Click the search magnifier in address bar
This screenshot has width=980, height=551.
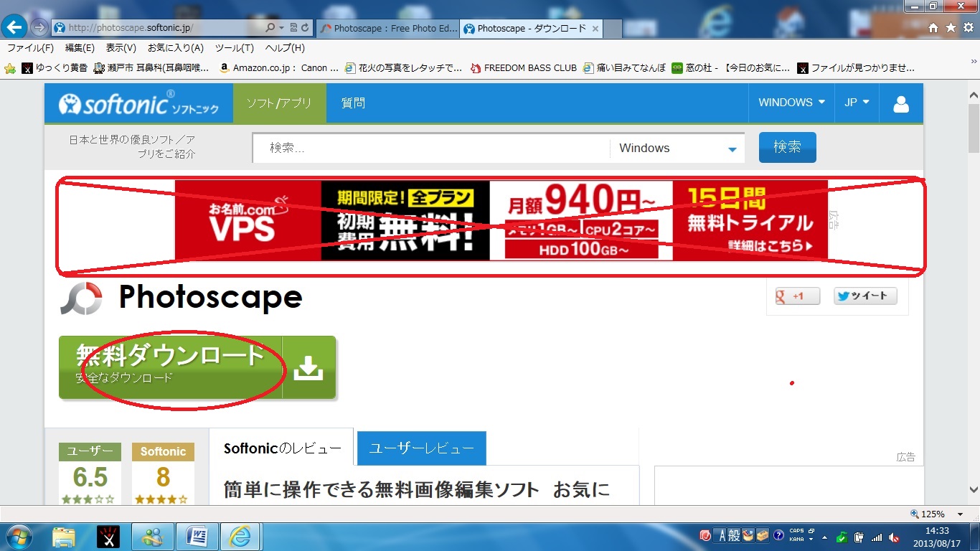pos(270,27)
